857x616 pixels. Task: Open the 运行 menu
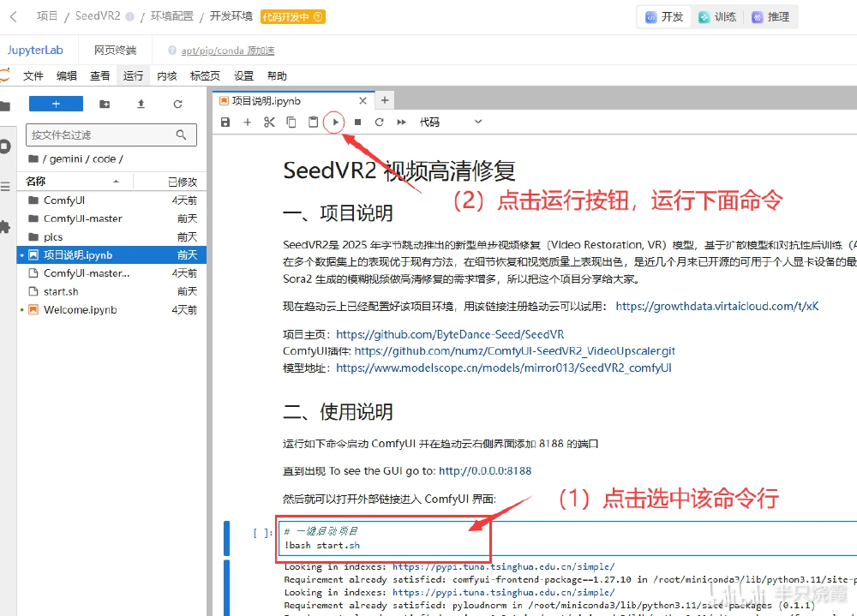tap(133, 75)
